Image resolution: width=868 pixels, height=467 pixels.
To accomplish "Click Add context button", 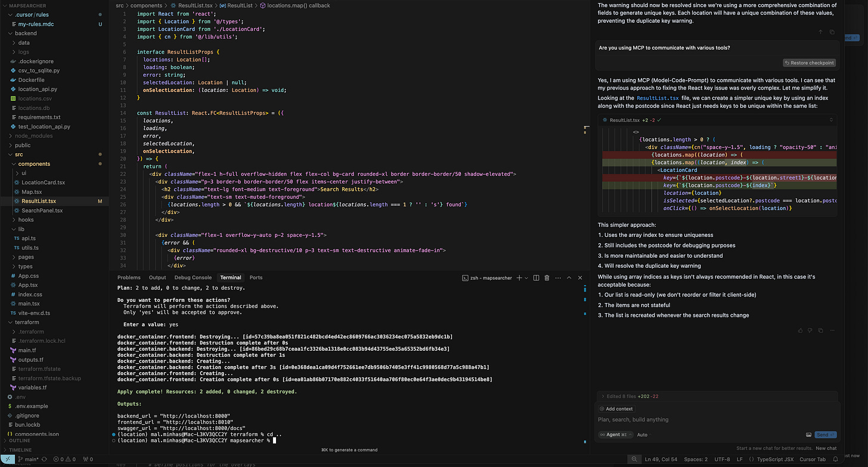I will click(x=616, y=409).
